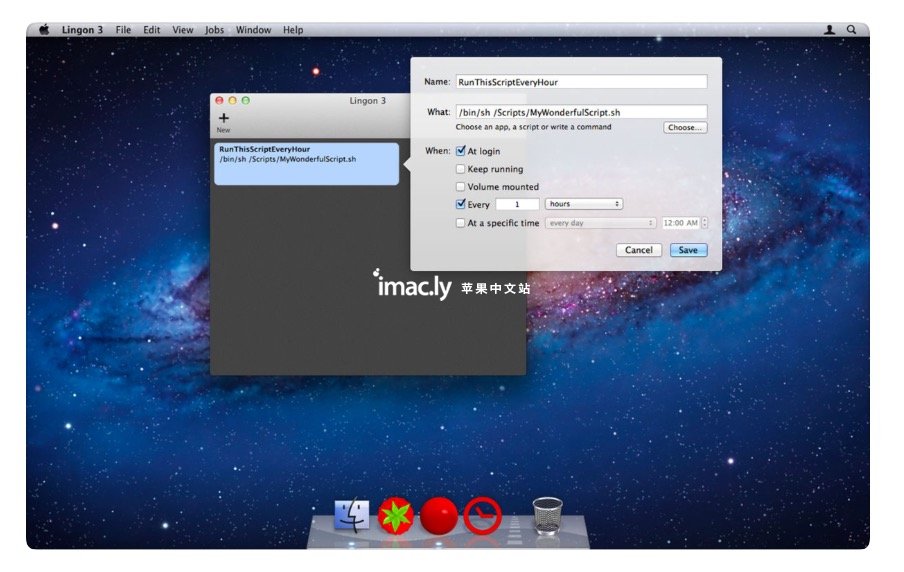The image size is (904, 572).
Task: Close the Lingon 3 window with red button
Action: (x=219, y=100)
